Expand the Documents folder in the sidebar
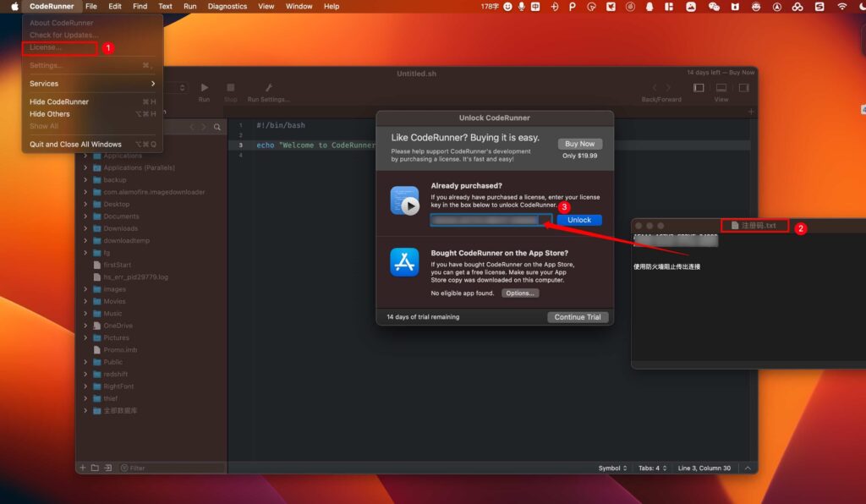Image resolution: width=866 pixels, height=504 pixels. tap(85, 216)
